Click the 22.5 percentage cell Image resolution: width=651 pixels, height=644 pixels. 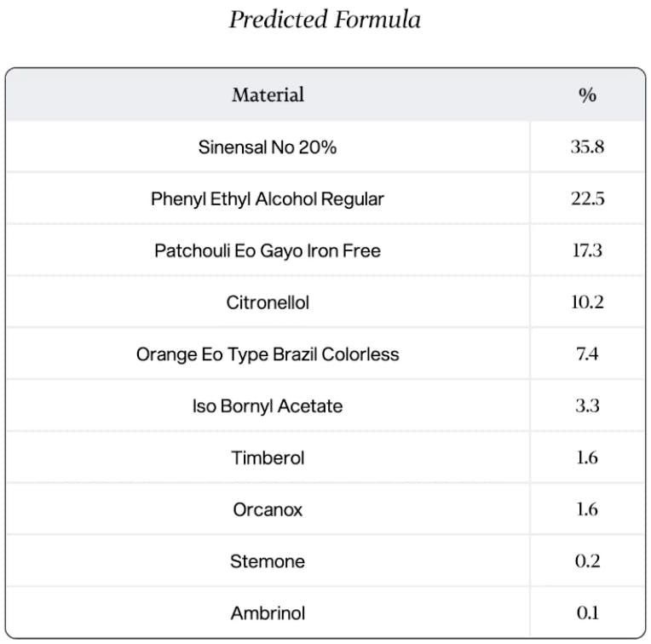(587, 198)
